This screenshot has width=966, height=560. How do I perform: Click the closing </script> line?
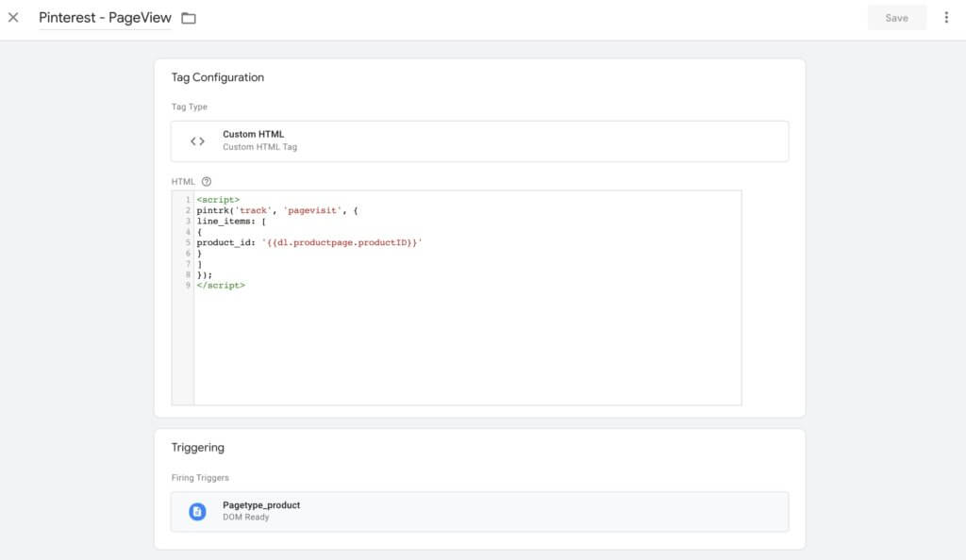tap(221, 286)
